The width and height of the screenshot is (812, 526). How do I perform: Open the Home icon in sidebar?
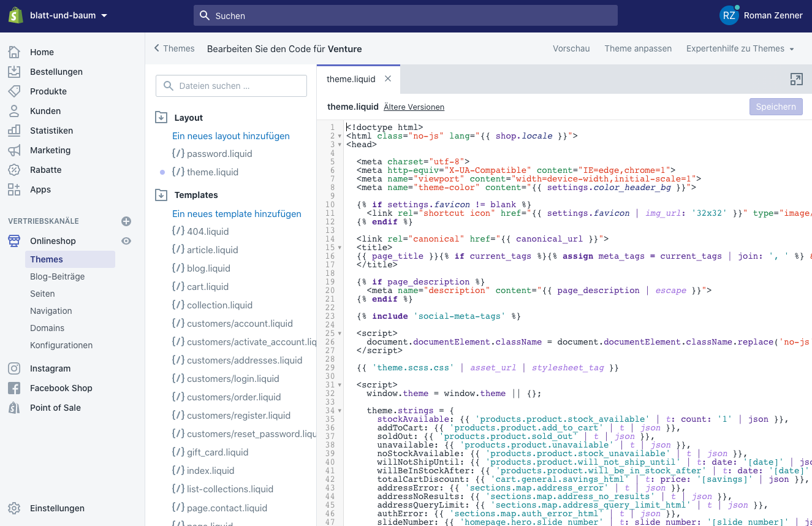[x=14, y=52]
